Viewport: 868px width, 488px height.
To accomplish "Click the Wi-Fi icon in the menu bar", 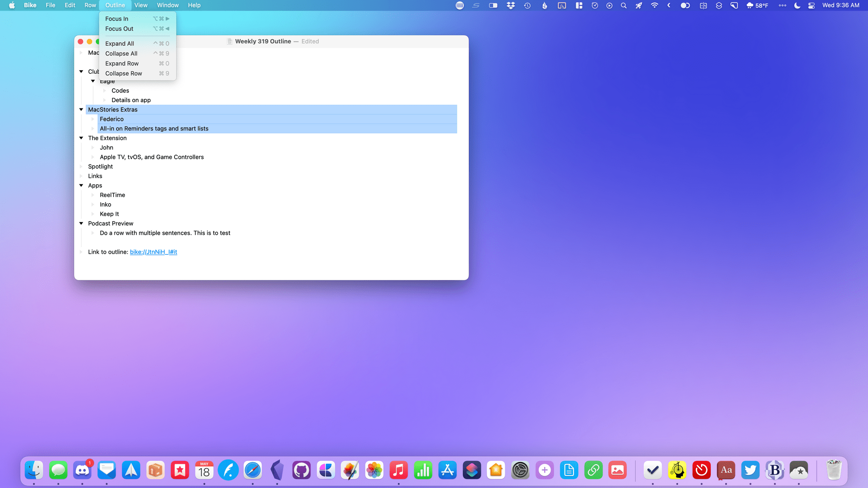I will click(655, 6).
